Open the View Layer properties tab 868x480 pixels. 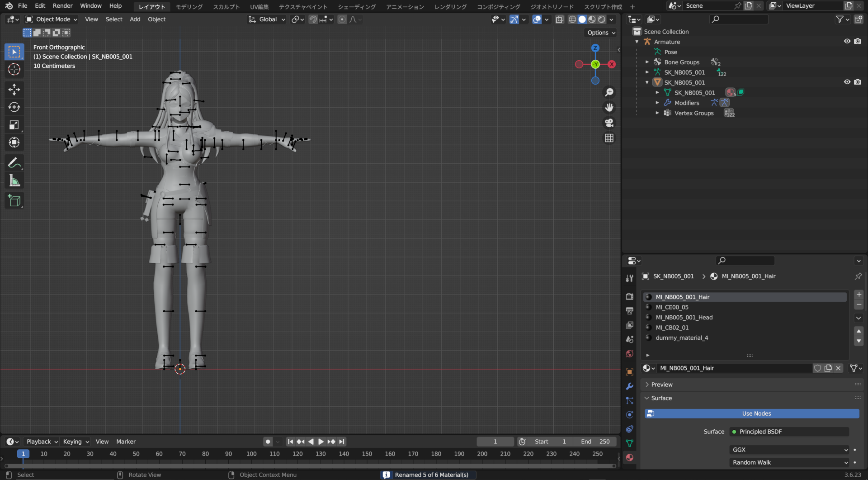(630, 325)
